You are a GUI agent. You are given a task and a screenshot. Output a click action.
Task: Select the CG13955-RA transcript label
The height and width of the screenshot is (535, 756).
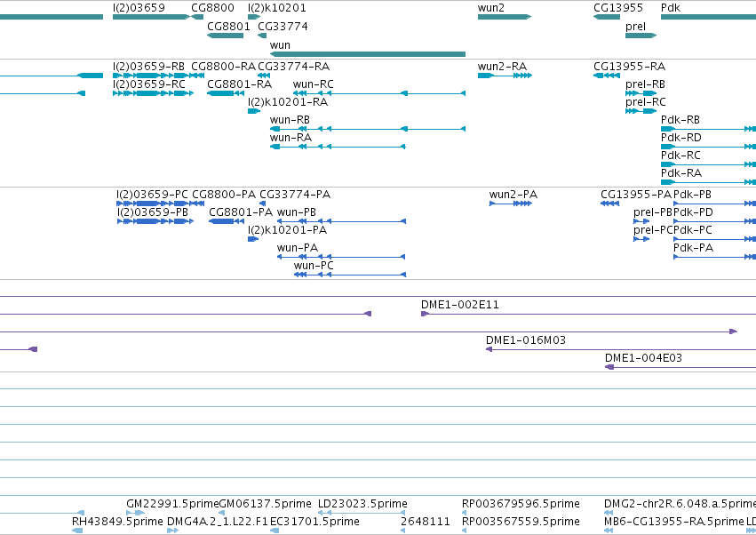pyautogui.click(x=629, y=66)
